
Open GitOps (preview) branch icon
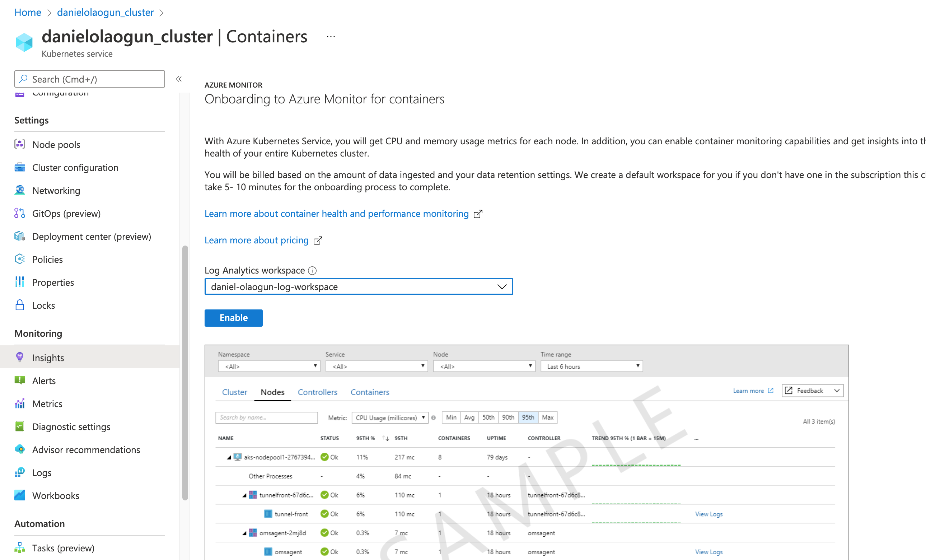click(x=19, y=213)
